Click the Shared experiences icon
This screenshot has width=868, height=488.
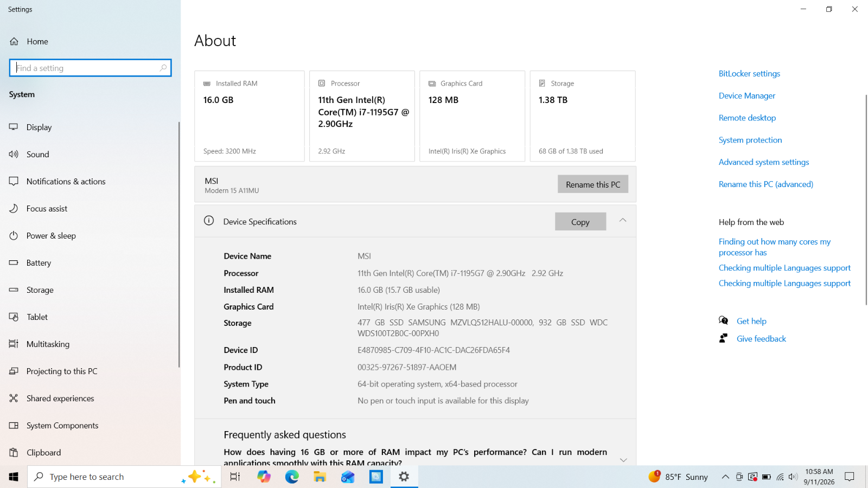click(14, 398)
